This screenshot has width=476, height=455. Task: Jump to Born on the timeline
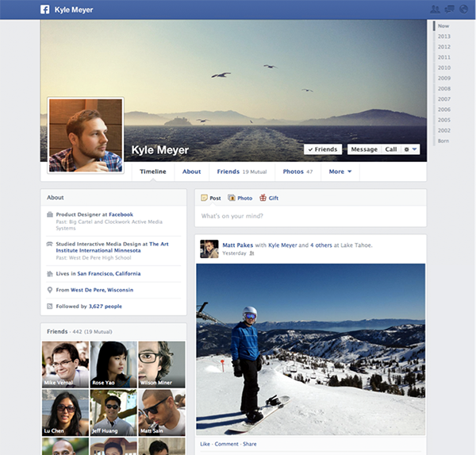point(443,141)
